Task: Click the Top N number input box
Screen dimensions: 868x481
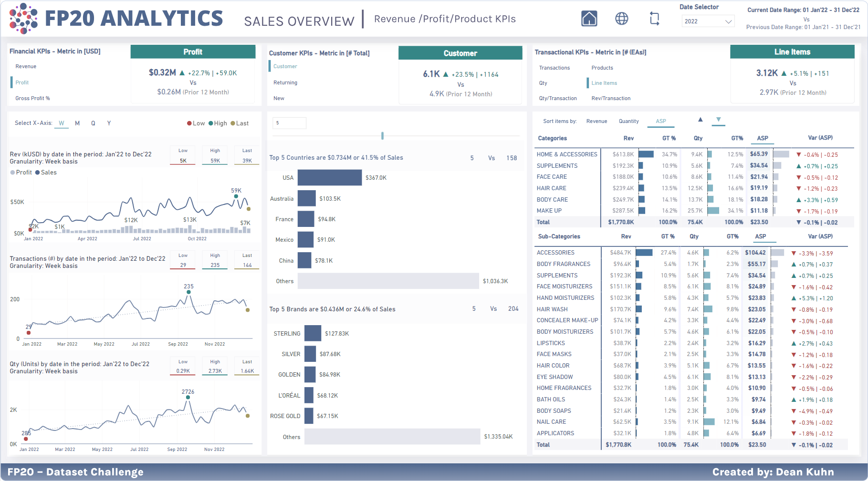Action: [289, 123]
